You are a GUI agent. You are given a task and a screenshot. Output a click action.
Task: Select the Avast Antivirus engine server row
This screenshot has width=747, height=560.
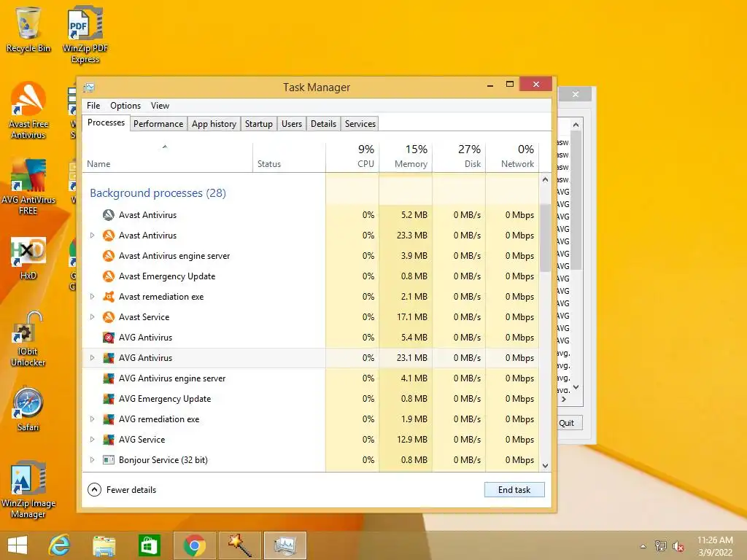point(311,256)
